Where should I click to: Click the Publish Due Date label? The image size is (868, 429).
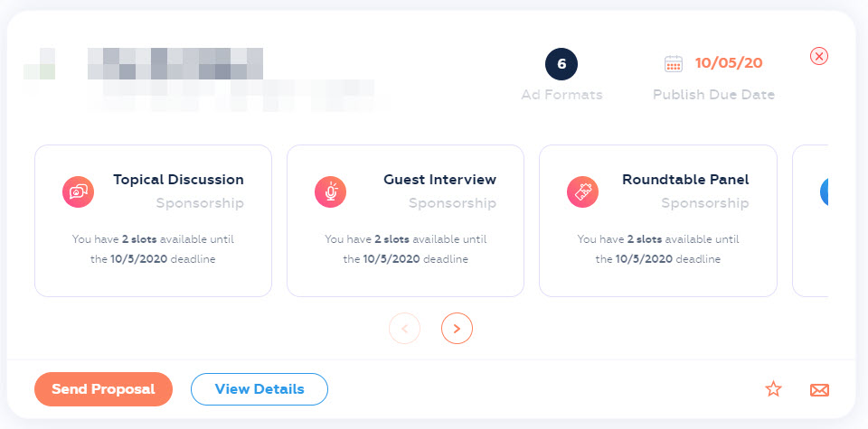point(713,94)
